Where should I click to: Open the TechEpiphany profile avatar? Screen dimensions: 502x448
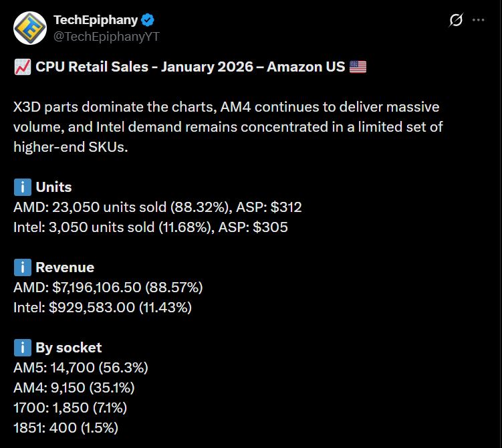29,28
